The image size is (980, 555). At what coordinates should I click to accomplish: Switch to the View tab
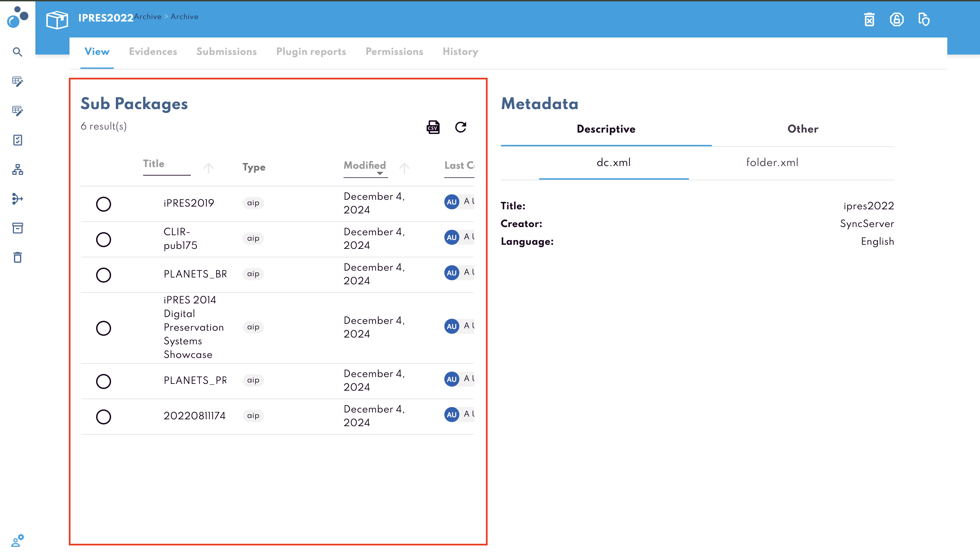pyautogui.click(x=97, y=52)
